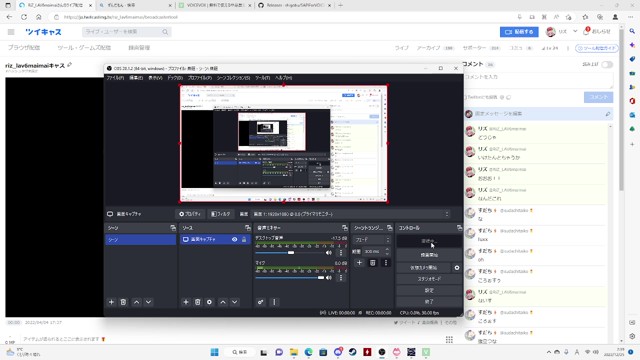This screenshot has width=640, height=360.
Task: Pop out the Sources dock panel
Action: [248, 228]
